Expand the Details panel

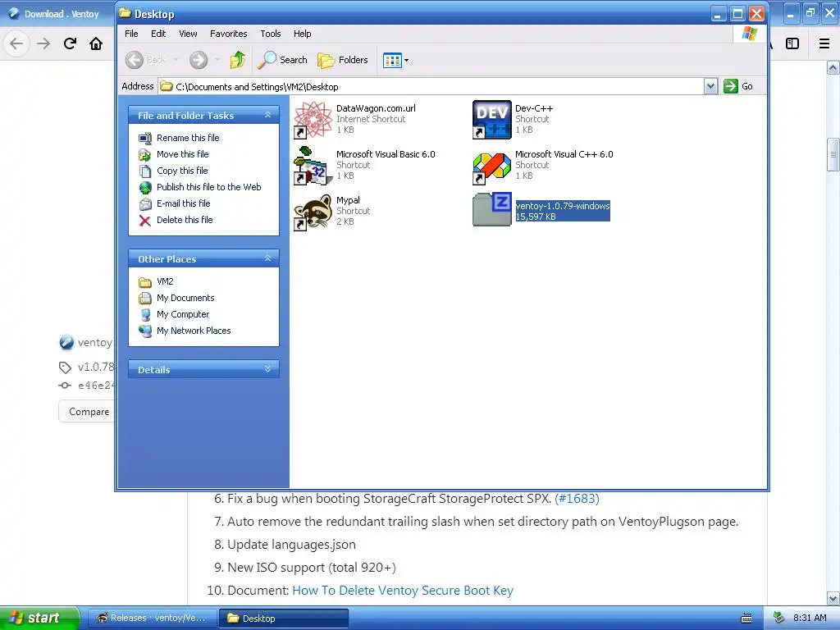pyautogui.click(x=268, y=369)
